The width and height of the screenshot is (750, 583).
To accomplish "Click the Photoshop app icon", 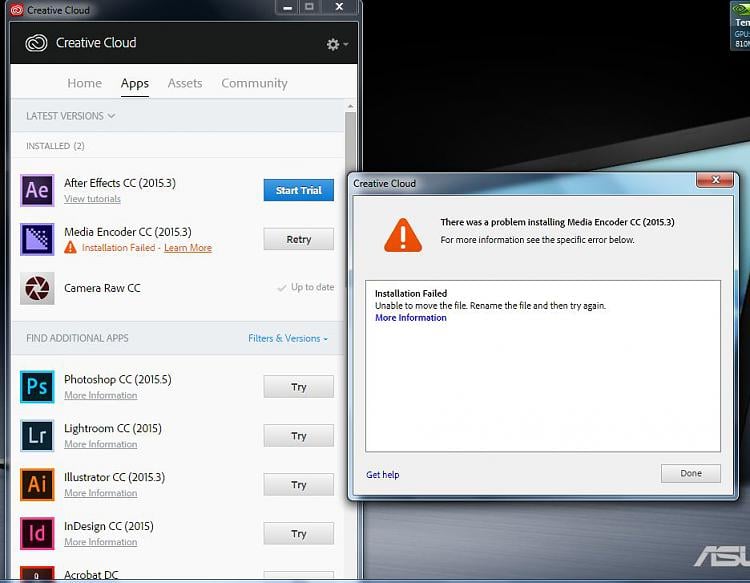I will coord(37,386).
